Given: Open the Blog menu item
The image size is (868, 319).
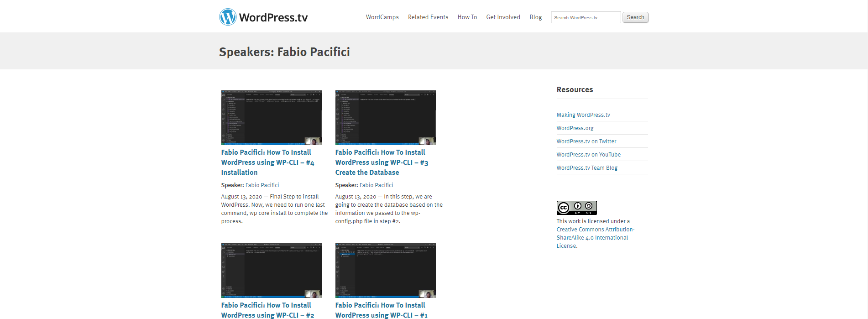Looking at the screenshot, I should (x=536, y=17).
